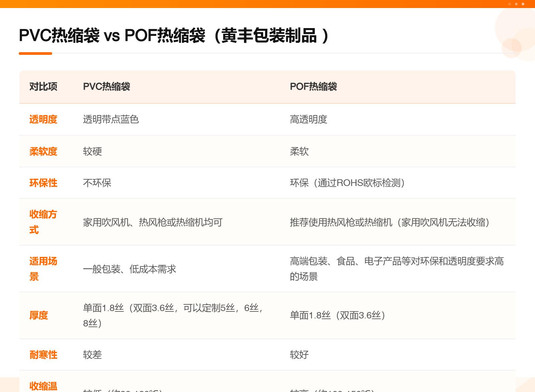Click the '不环保' cell
Image resolution: width=535 pixels, height=392 pixels.
[97, 183]
